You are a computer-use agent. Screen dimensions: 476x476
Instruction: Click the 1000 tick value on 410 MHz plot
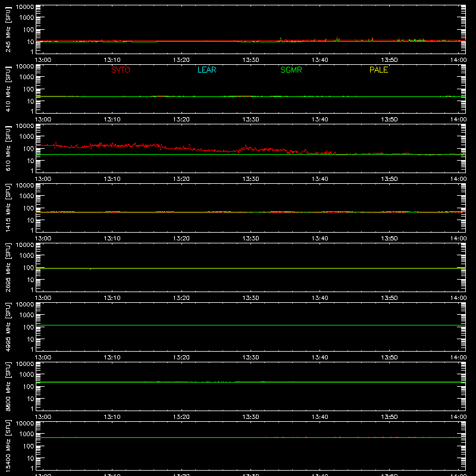(x=27, y=77)
